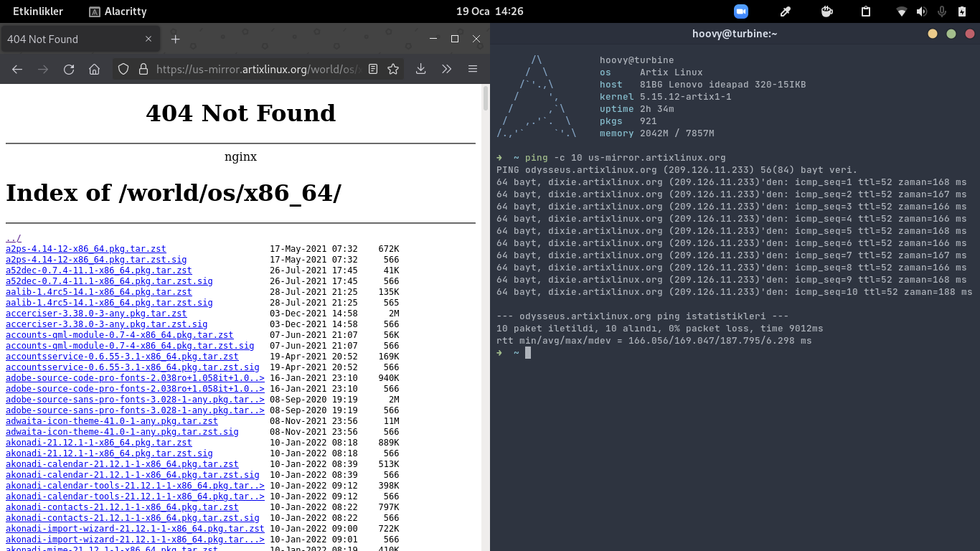This screenshot has height=551, width=980.
Task: Open color picker tray icon
Action: [785, 11]
